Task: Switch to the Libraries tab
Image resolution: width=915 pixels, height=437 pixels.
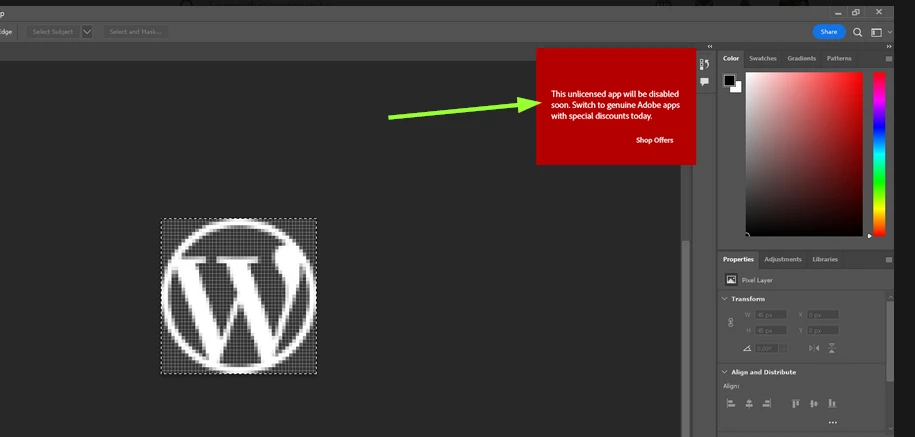Action: click(x=825, y=260)
